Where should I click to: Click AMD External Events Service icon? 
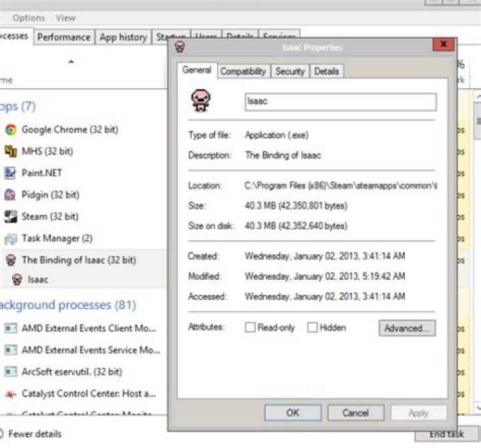pyautogui.click(x=11, y=350)
